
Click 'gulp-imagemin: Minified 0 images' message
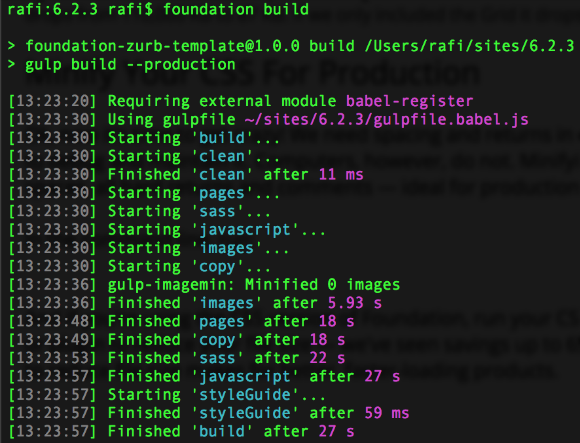(x=254, y=285)
